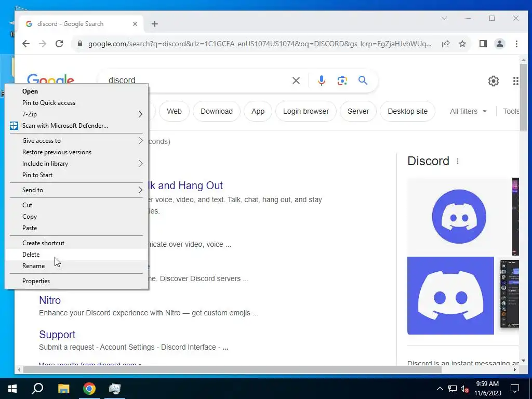Filter results with the App chip

[x=258, y=111]
